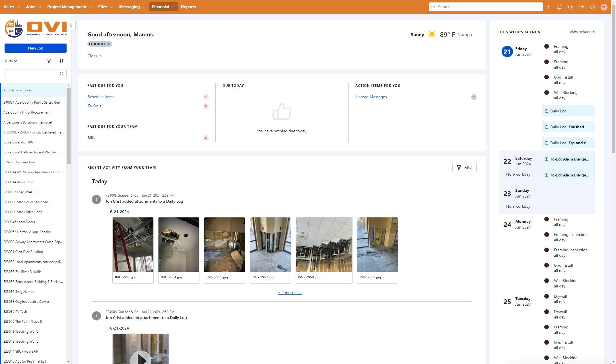This screenshot has width=616, height=364.
Task: Collapse the job sidebar with arrow button
Action: click(71, 25)
